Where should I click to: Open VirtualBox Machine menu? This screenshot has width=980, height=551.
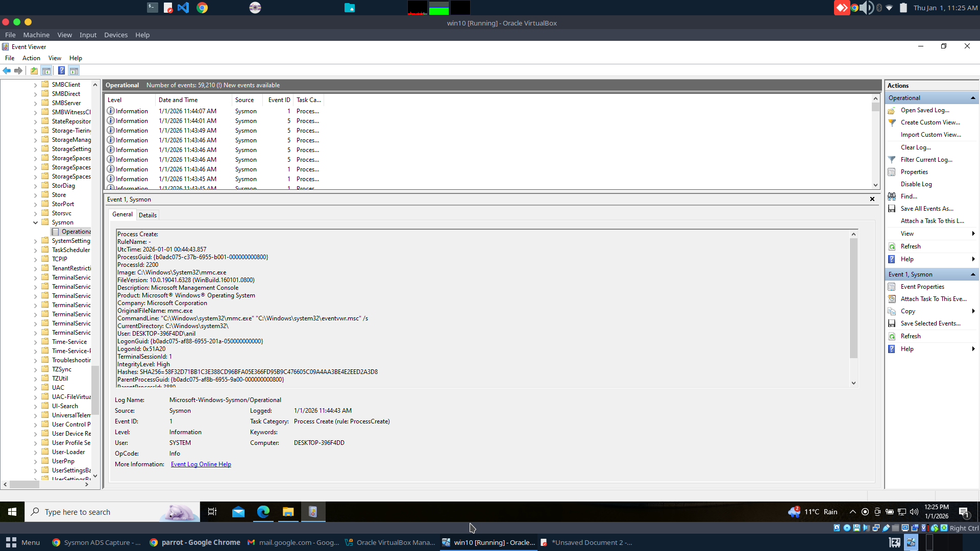coord(36,35)
